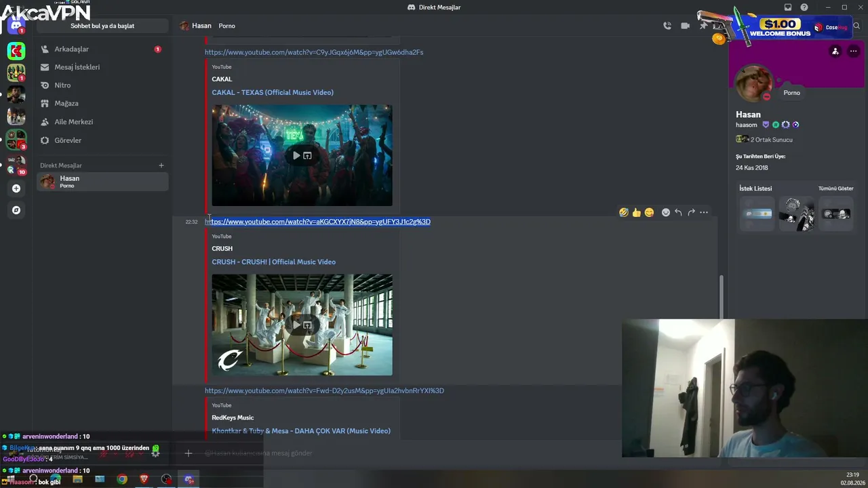Click the 'haasom' username on the profile
This screenshot has height=488, width=868.
coord(746,125)
